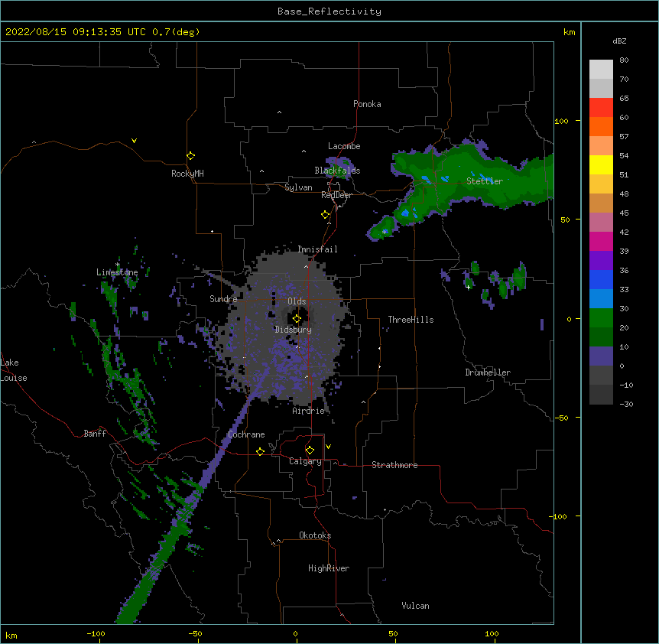
Task: Click the yellow diamond marker south of RedDeer
Action: (326, 215)
